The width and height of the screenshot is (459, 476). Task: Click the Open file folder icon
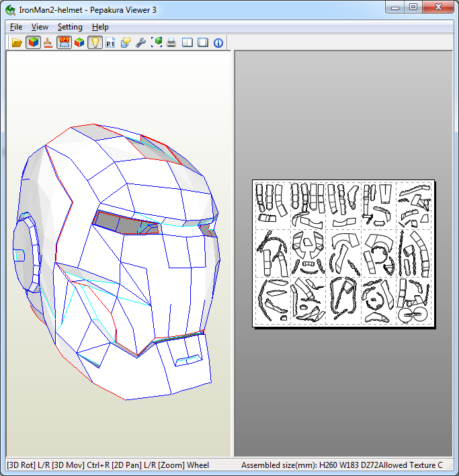[17, 42]
